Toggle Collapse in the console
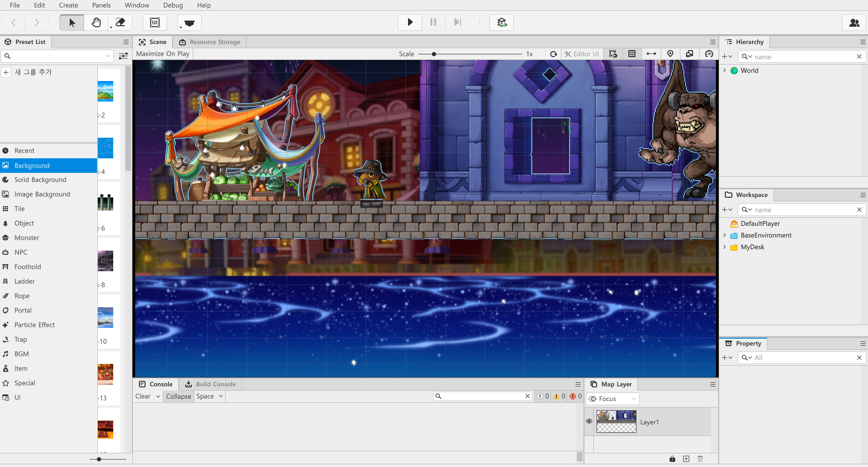This screenshot has height=467, width=868. click(x=178, y=396)
